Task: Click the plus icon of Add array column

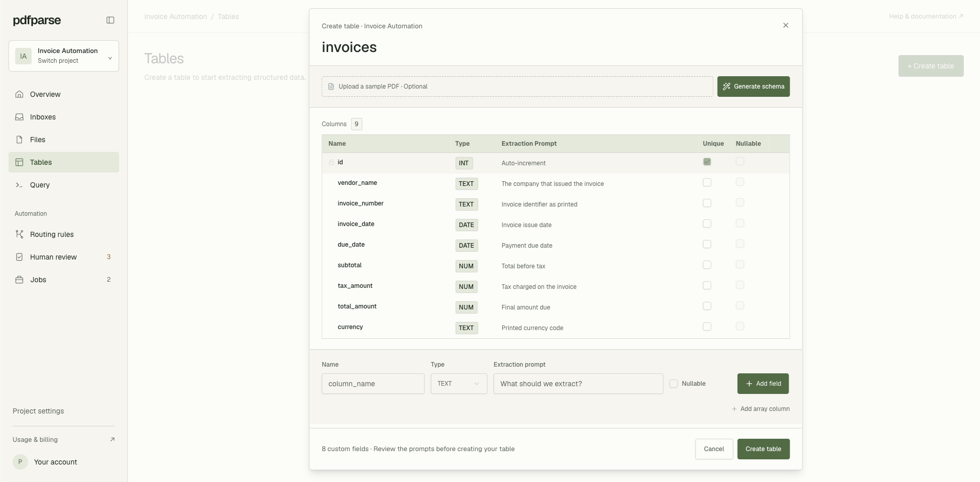Action: (734, 409)
